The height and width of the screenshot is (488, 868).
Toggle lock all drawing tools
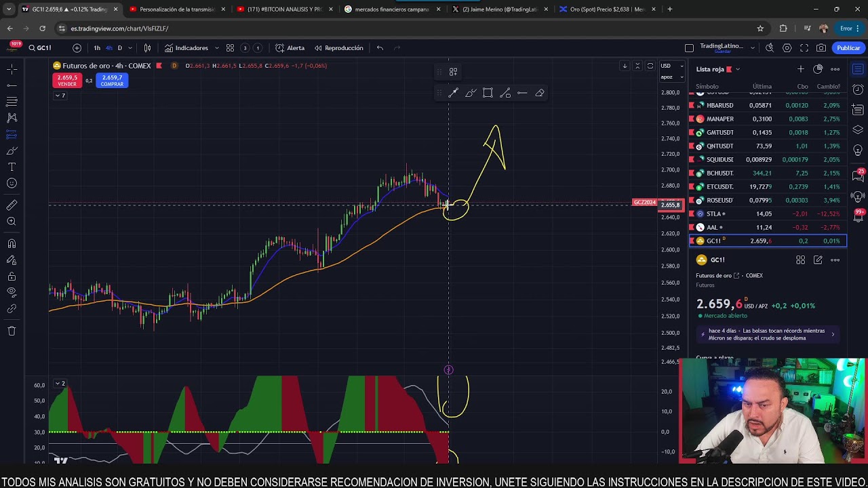pos(12,276)
